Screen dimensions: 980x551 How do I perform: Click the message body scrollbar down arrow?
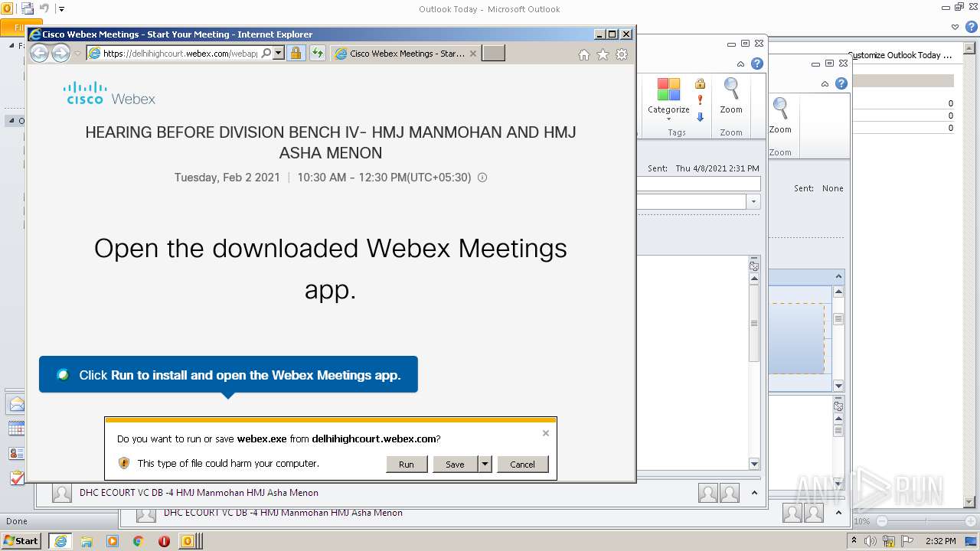tap(754, 464)
